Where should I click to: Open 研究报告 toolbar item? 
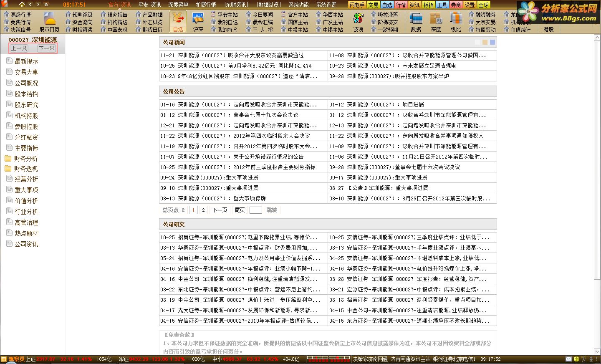[114, 15]
